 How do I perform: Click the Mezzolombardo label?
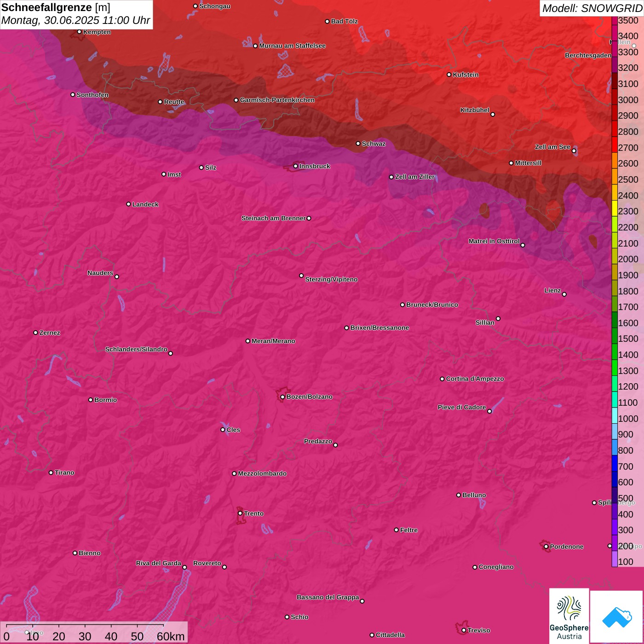point(262,473)
